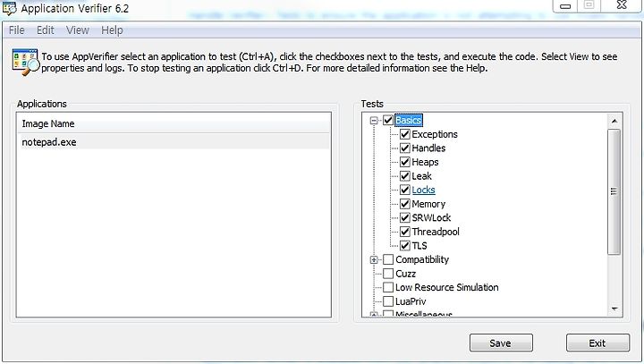Select the Memory test label
Image resolution: width=644 pixels, height=364 pixels.
tap(428, 204)
